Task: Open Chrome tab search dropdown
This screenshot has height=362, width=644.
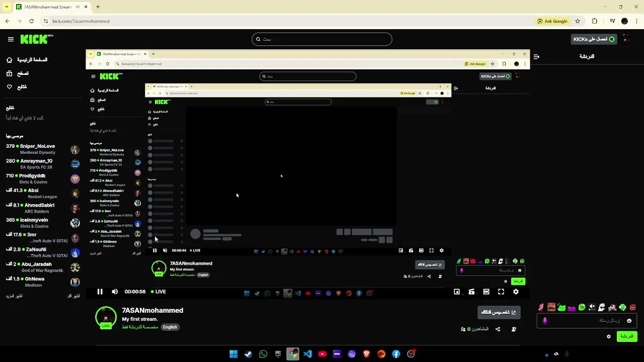Action: [6, 7]
